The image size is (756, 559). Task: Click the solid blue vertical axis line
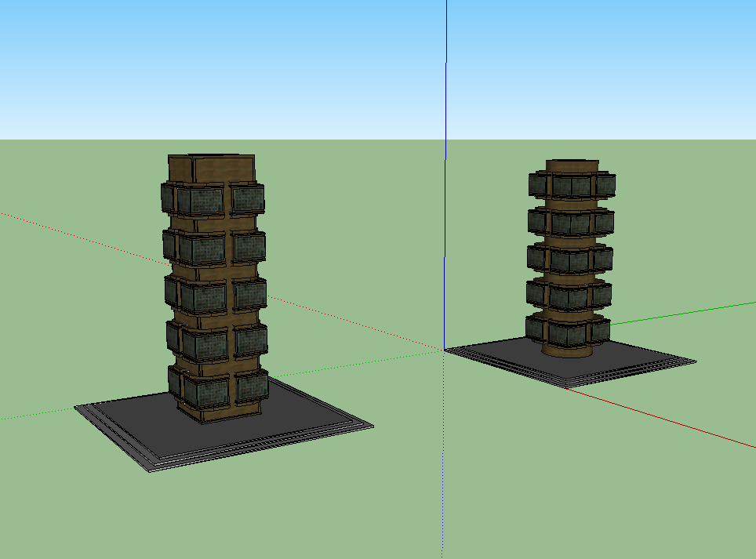(445, 173)
